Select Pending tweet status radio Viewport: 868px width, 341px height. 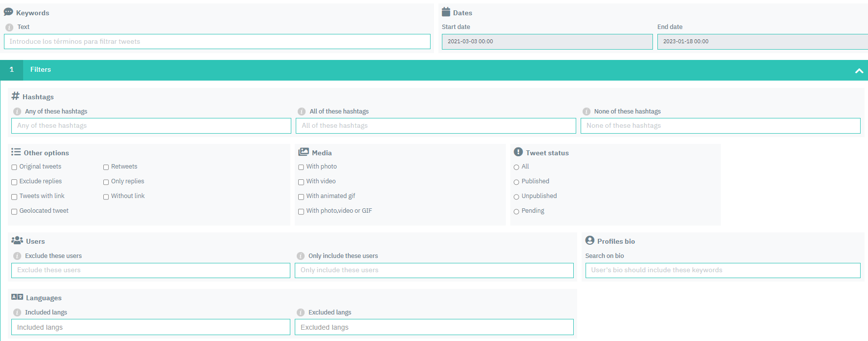(x=517, y=212)
